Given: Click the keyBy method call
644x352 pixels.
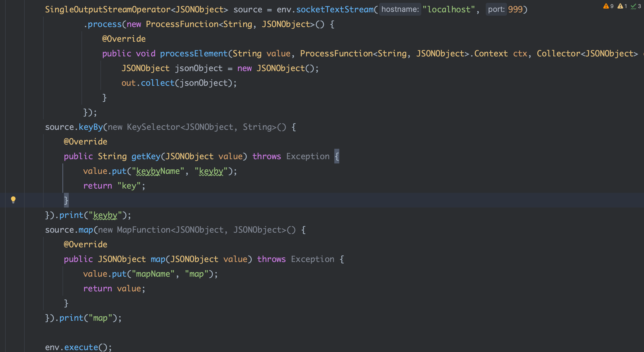Looking at the screenshot, I should coord(91,127).
